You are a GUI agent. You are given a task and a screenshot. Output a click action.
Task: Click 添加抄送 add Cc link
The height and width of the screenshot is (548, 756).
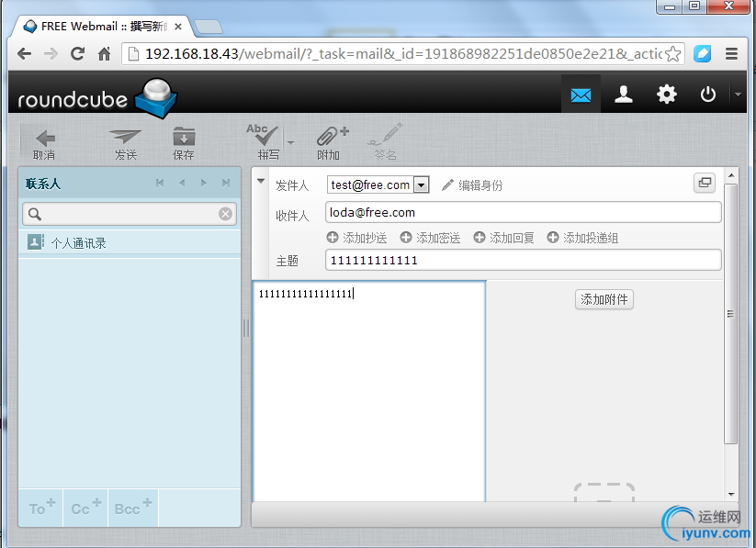coord(356,238)
